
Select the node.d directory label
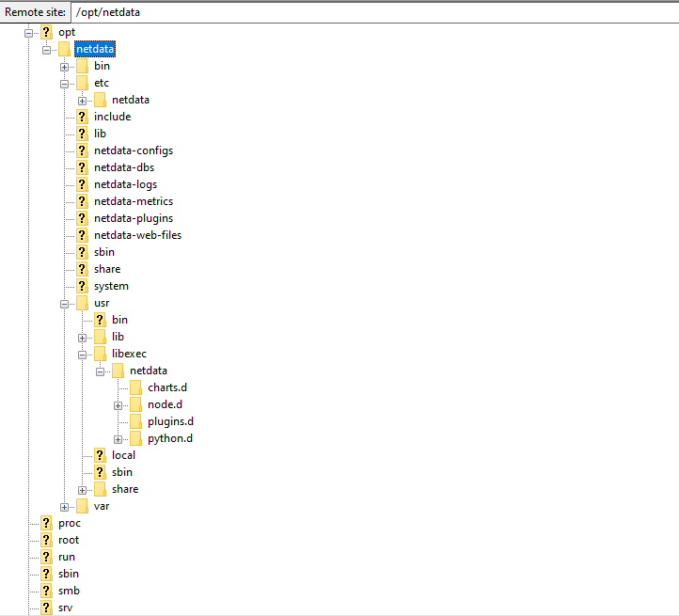[x=165, y=404]
